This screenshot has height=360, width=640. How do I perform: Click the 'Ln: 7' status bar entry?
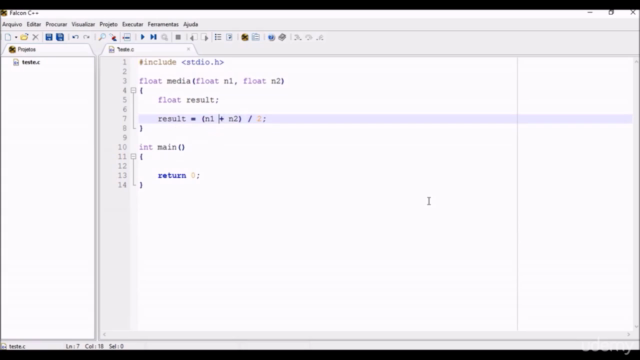point(73,346)
